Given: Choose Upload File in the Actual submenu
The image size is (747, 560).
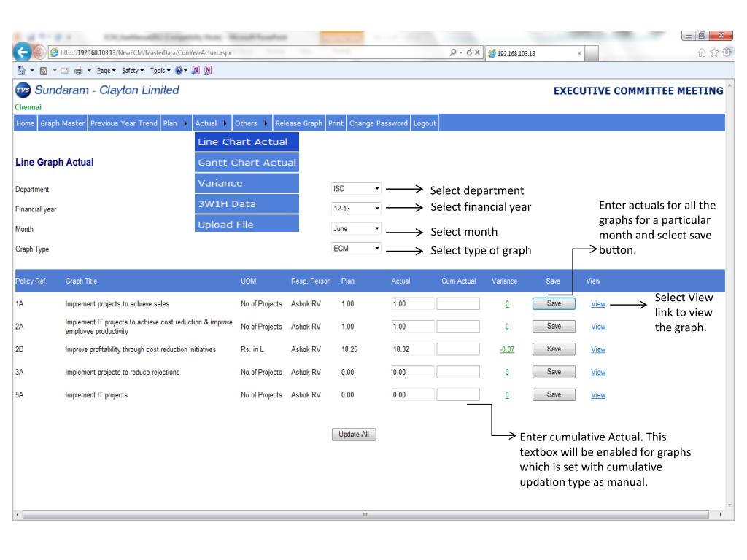Looking at the screenshot, I should (247, 225).
